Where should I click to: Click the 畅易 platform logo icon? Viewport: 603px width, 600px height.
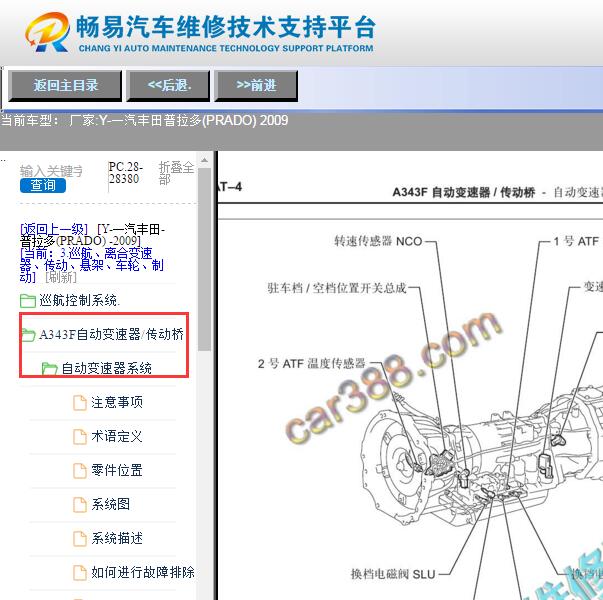pyautogui.click(x=48, y=32)
